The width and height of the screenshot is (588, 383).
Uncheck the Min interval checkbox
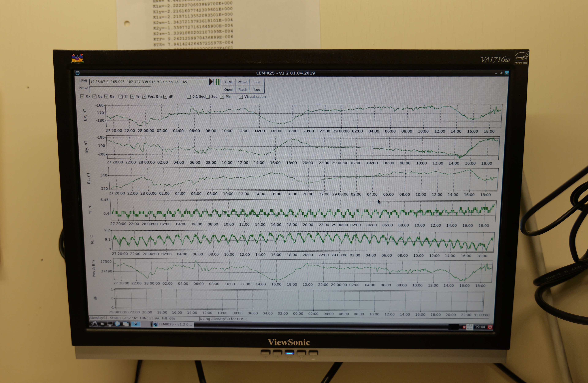point(222,97)
